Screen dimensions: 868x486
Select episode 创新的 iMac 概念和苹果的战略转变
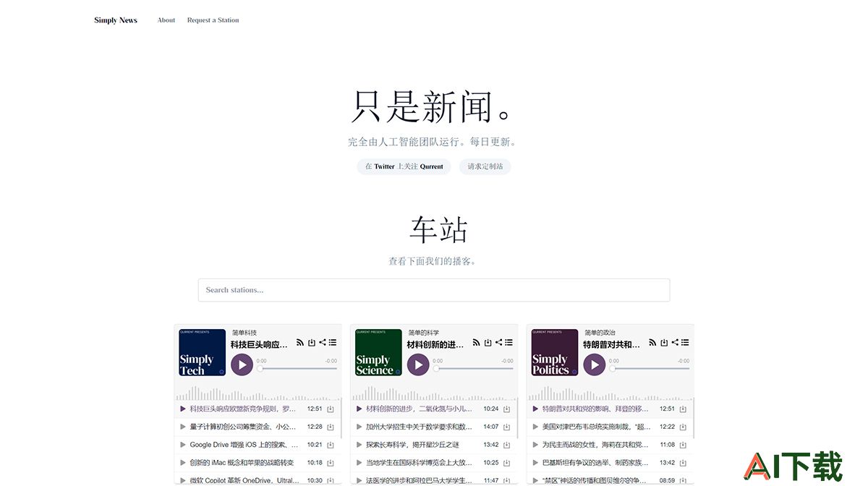click(242, 463)
